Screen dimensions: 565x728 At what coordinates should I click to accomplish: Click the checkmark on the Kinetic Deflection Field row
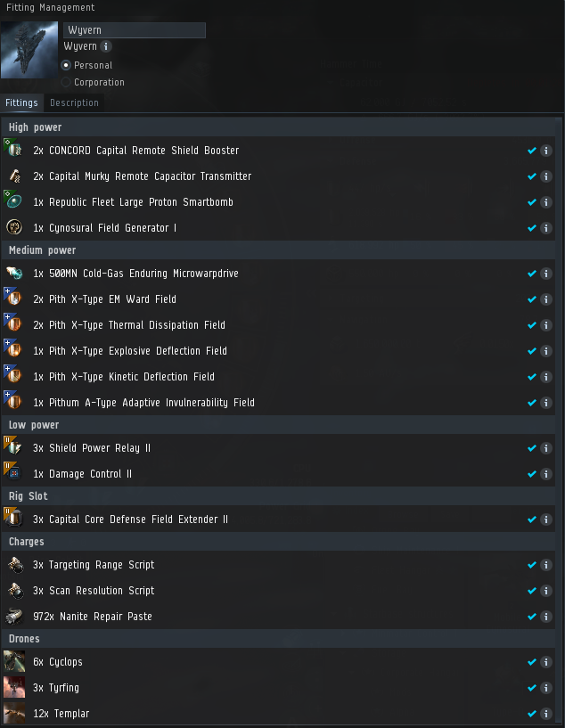click(x=532, y=377)
